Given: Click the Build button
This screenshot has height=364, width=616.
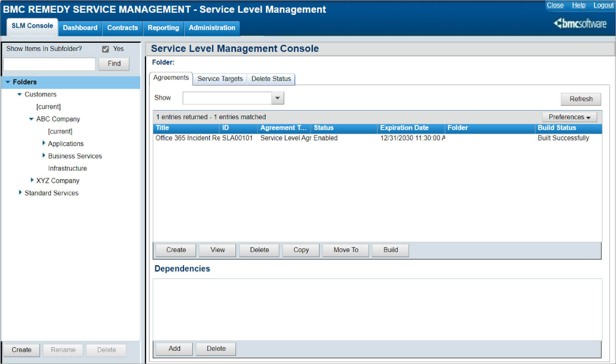Looking at the screenshot, I should 390,250.
